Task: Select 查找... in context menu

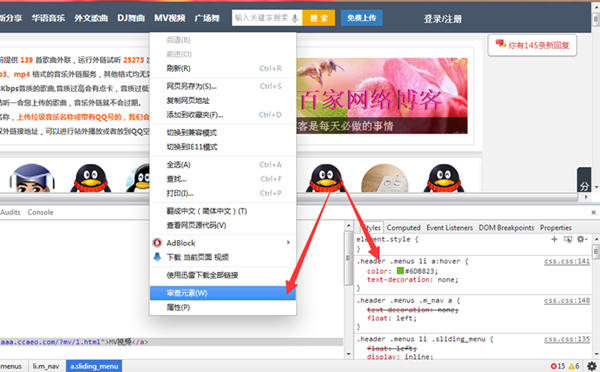Action: (x=223, y=179)
